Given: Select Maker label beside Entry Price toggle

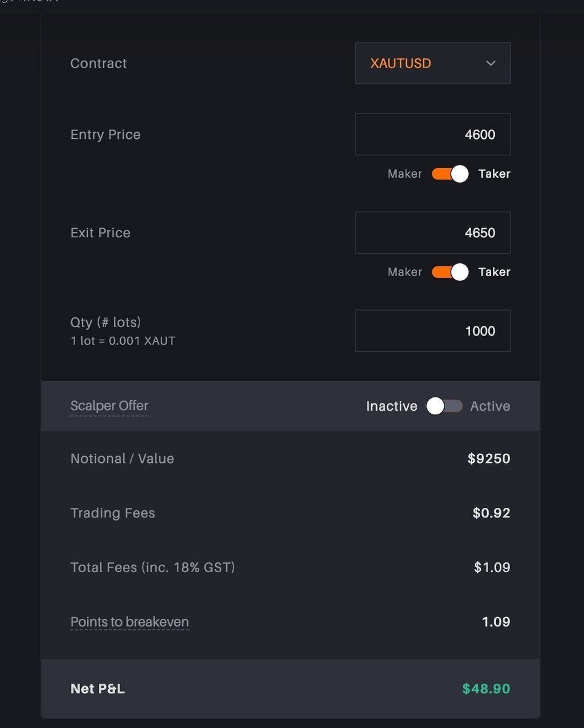Looking at the screenshot, I should click(x=404, y=174).
